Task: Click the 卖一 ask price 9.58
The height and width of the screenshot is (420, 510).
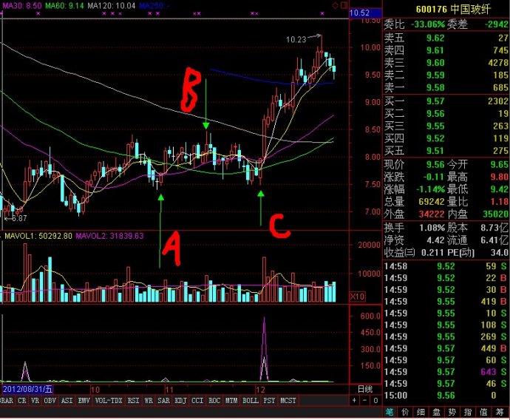Action: click(x=435, y=87)
